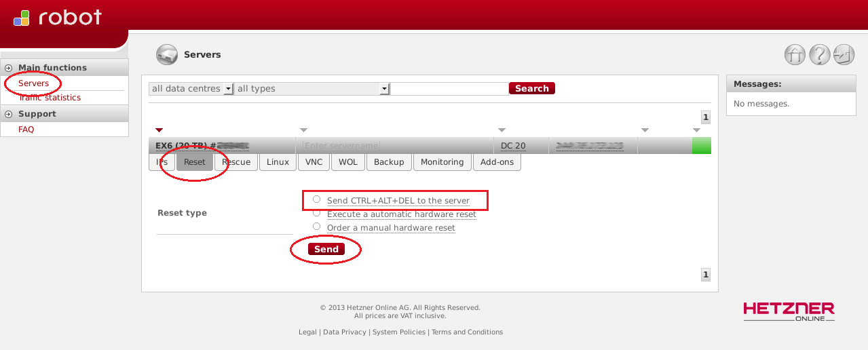This screenshot has height=350, width=868.
Task: Click the Search button
Action: click(x=532, y=88)
